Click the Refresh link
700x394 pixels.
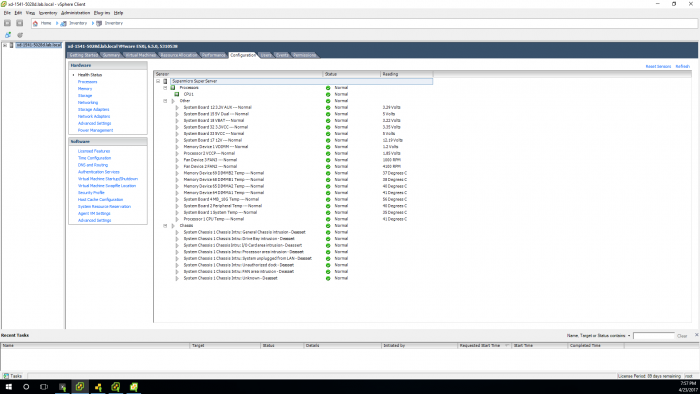coord(682,66)
